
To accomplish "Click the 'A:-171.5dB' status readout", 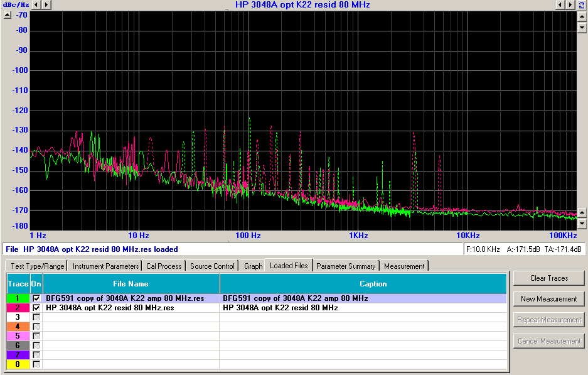I will pyautogui.click(x=523, y=249).
